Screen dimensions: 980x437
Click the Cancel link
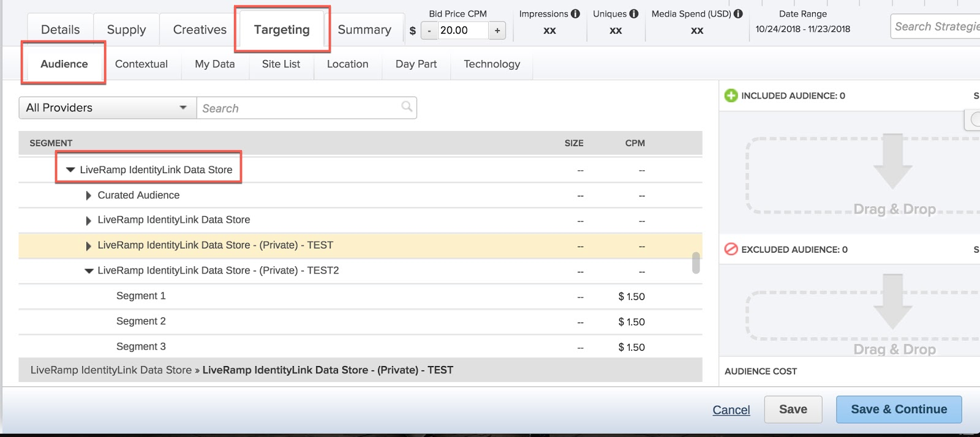point(731,410)
